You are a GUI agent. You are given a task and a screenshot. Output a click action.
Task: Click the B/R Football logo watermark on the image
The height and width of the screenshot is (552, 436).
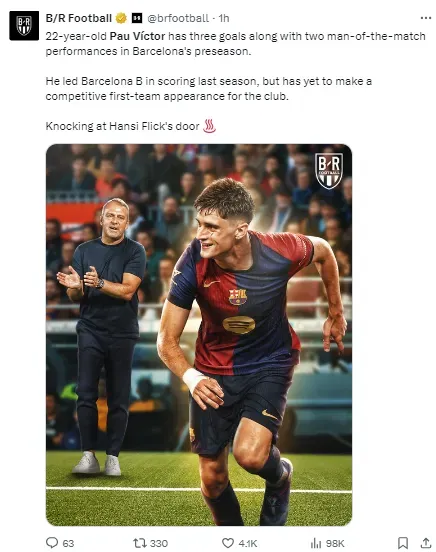[329, 171]
